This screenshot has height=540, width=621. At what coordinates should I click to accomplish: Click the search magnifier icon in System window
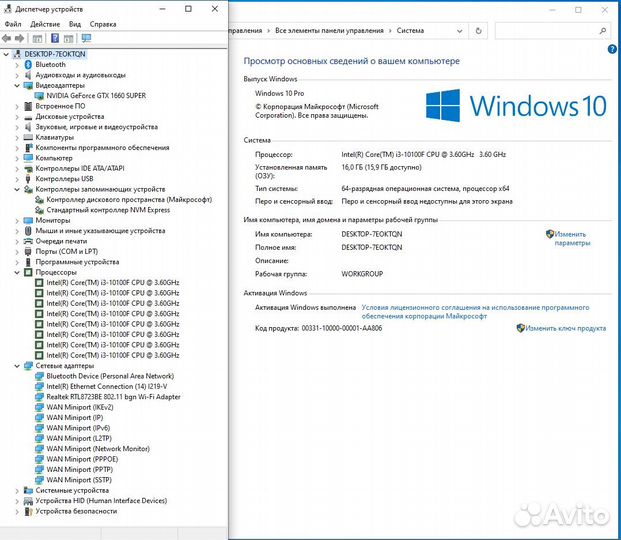(603, 31)
